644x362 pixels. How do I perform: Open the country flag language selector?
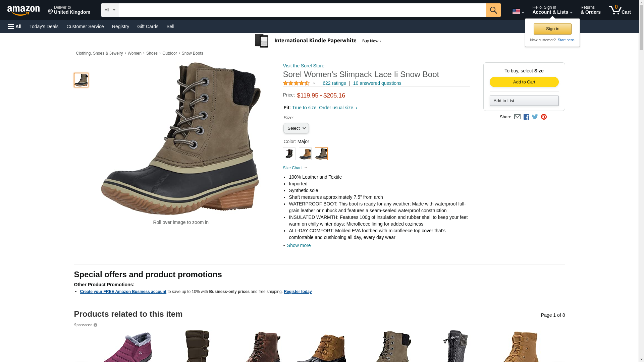coord(518,11)
